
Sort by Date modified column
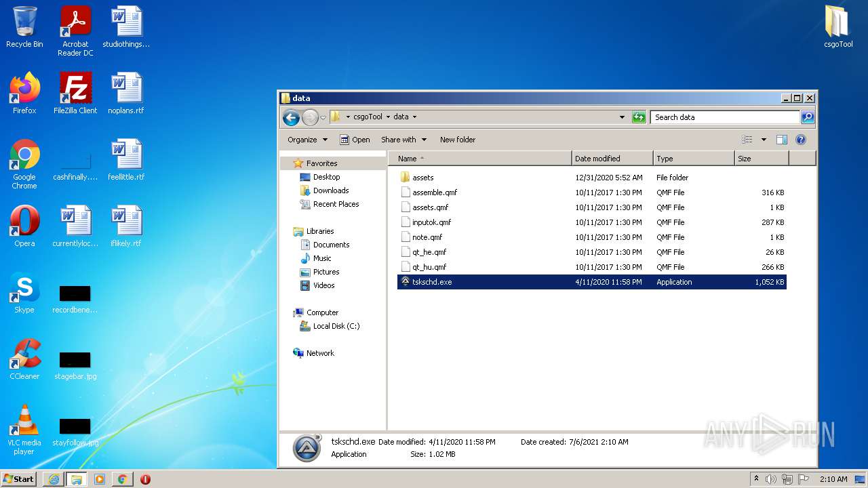tap(612, 159)
